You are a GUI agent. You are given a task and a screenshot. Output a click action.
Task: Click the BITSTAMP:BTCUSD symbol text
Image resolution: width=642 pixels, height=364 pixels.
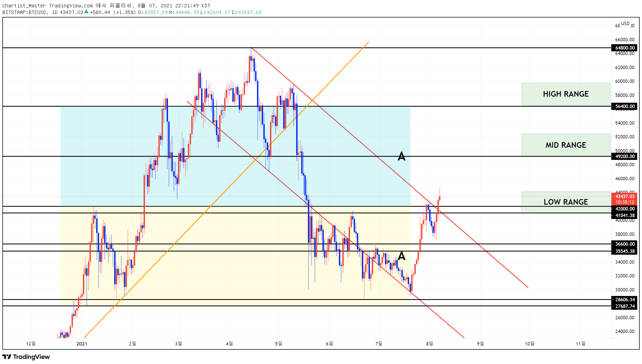(24, 12)
